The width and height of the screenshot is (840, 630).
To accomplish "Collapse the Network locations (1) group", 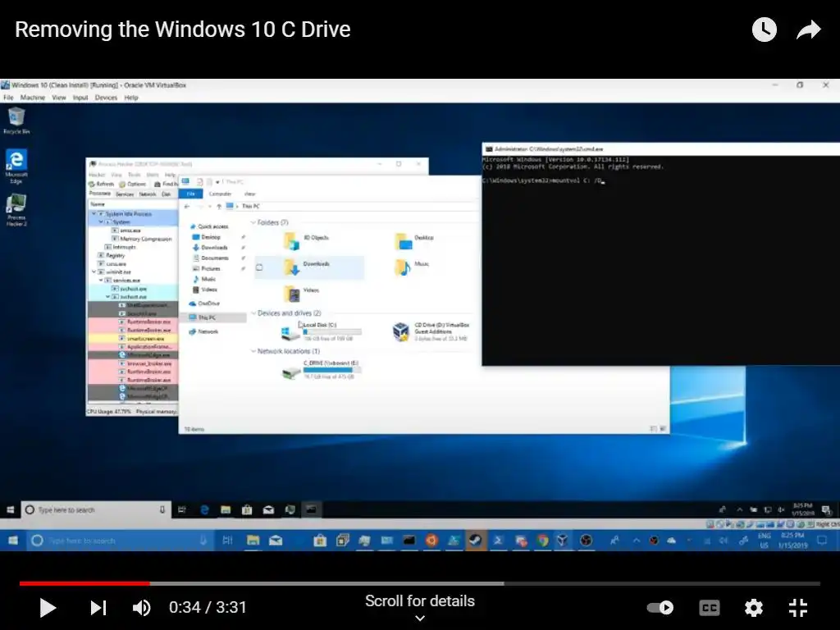I will click(253, 351).
